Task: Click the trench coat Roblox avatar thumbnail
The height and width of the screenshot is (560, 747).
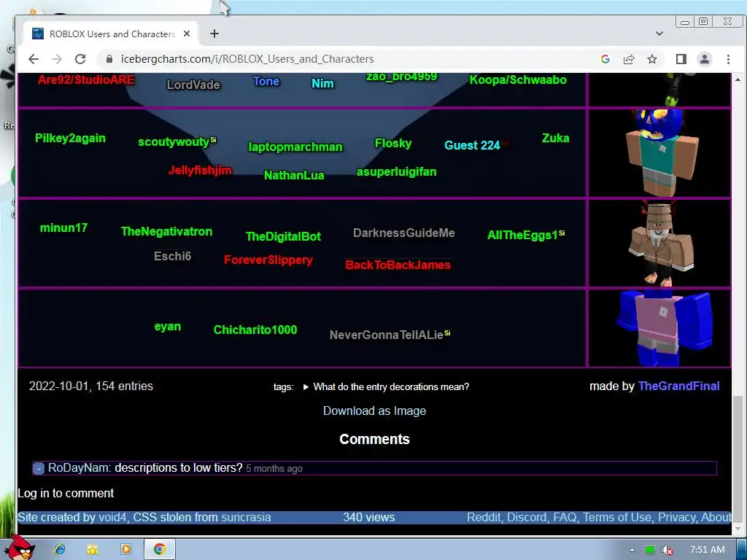Action: (659, 244)
